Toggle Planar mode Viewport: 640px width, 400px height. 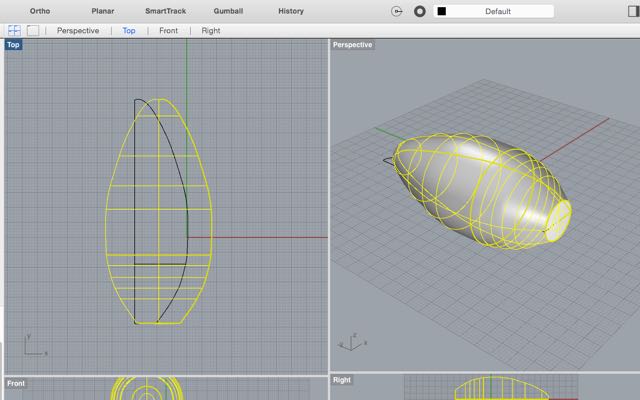(x=102, y=11)
